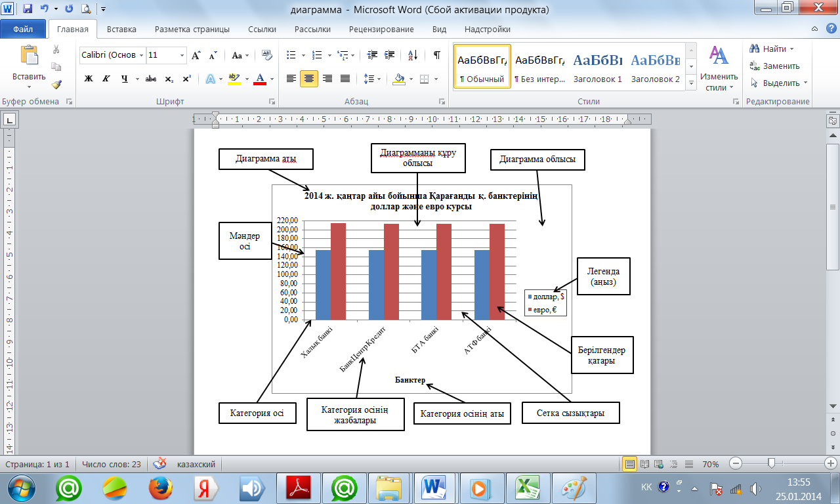Switch to the Вид tab
The width and height of the screenshot is (840, 504).
coord(439,30)
